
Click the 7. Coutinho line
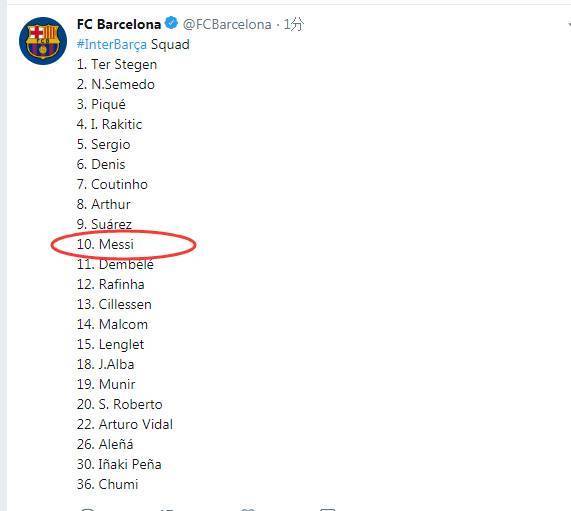coord(112,184)
